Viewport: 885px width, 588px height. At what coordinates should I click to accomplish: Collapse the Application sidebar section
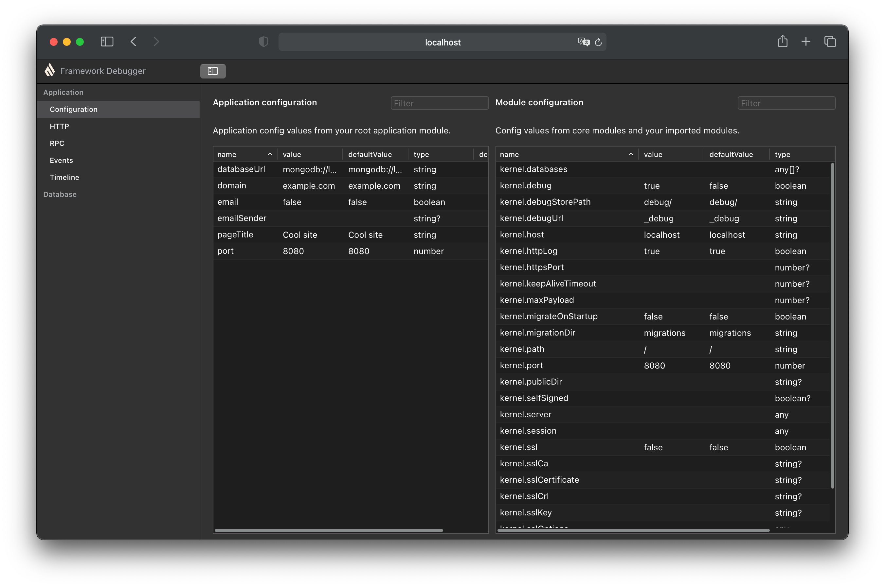[x=63, y=92]
